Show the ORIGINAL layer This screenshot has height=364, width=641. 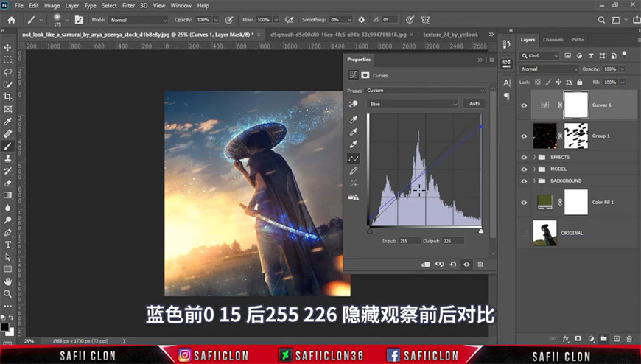pos(524,233)
